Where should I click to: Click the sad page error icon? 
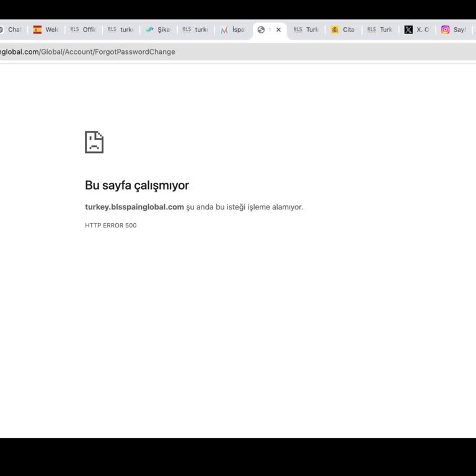94,142
